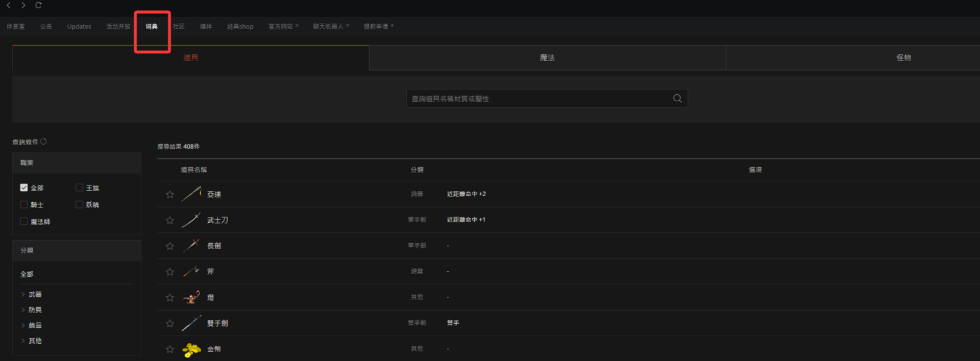Open the 武士刀 item name
Screen dimensions: 980x361
tap(217, 221)
